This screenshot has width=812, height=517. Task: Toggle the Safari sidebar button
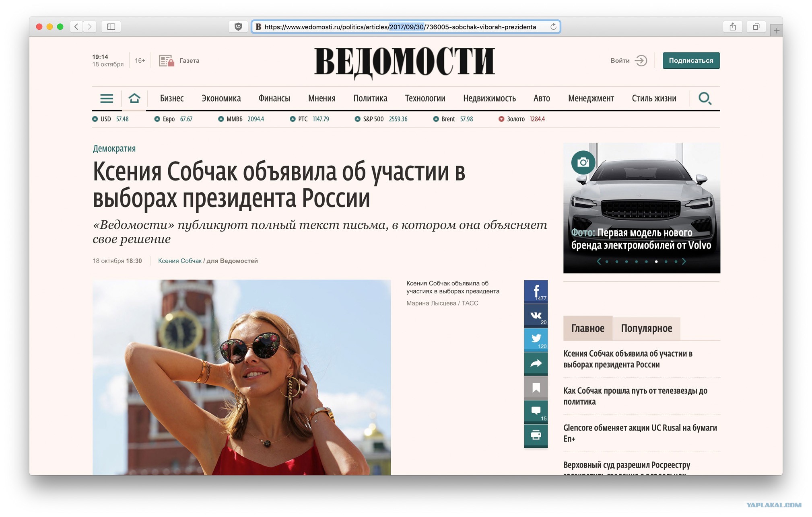tap(111, 27)
